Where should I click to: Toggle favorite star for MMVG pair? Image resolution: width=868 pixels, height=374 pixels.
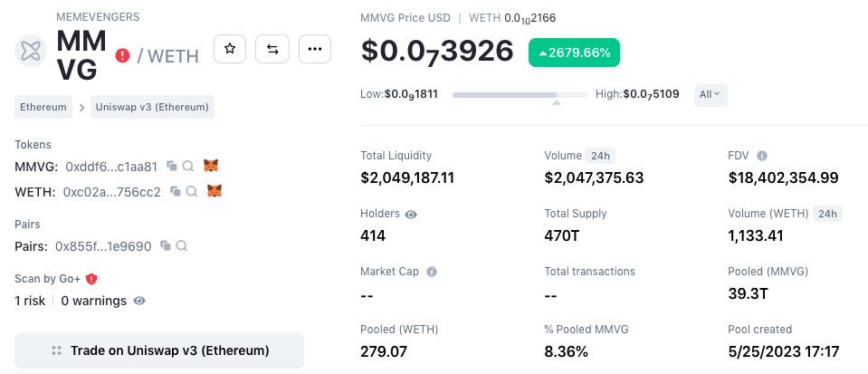click(x=230, y=49)
